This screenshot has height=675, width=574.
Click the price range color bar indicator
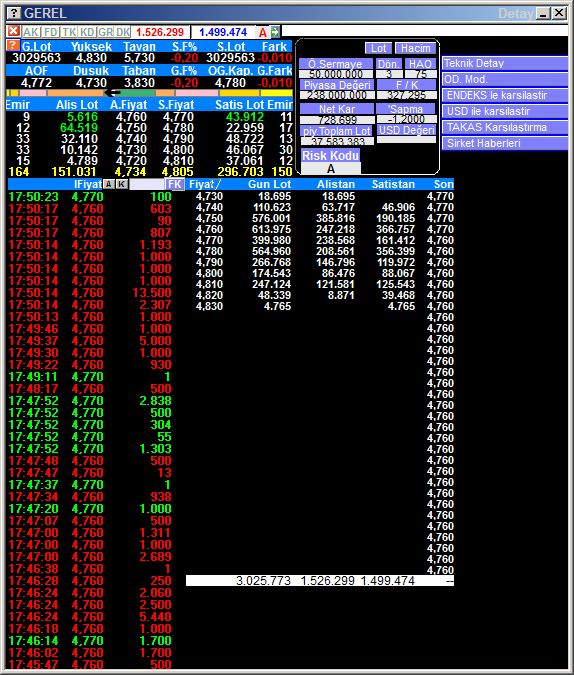(x=149, y=93)
